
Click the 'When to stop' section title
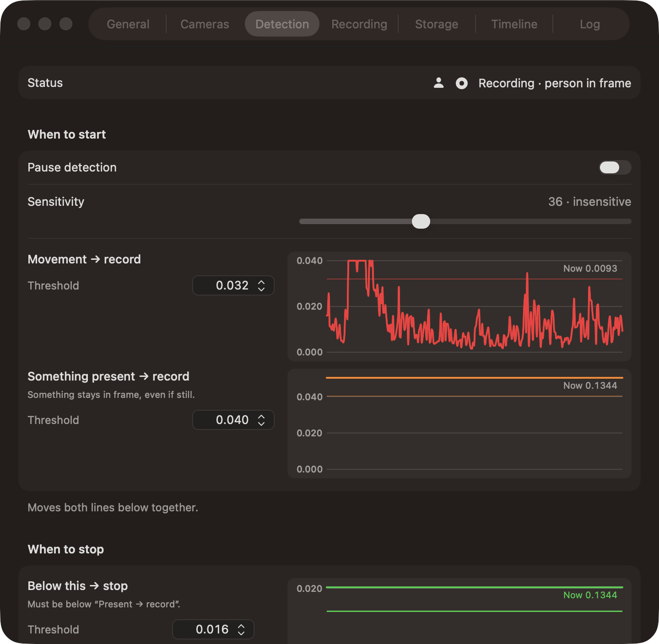(x=66, y=549)
